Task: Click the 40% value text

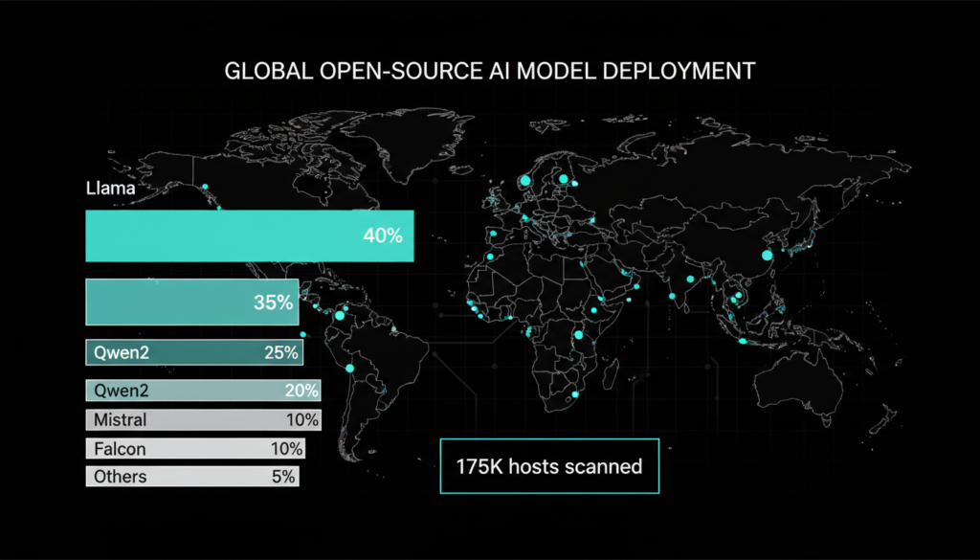Action: point(383,235)
